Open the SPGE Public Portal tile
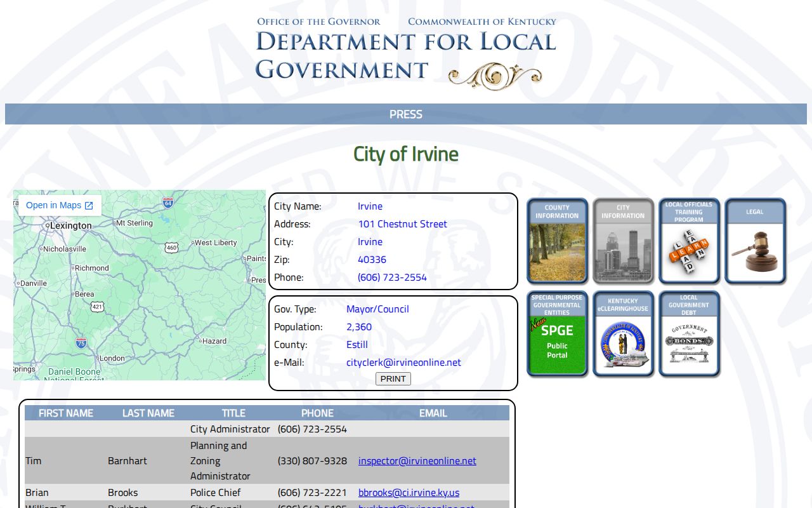This screenshot has width=812, height=508. coord(557,334)
